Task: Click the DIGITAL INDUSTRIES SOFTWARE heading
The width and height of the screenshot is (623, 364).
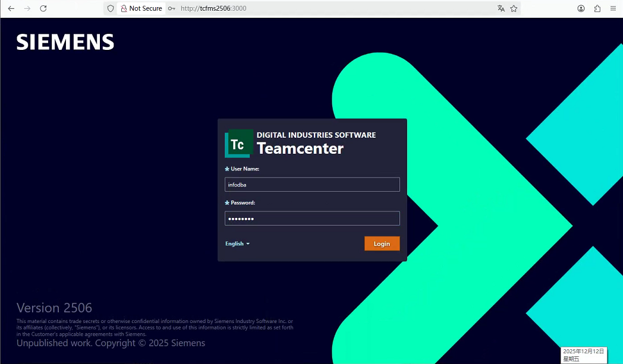Action: coord(316,135)
